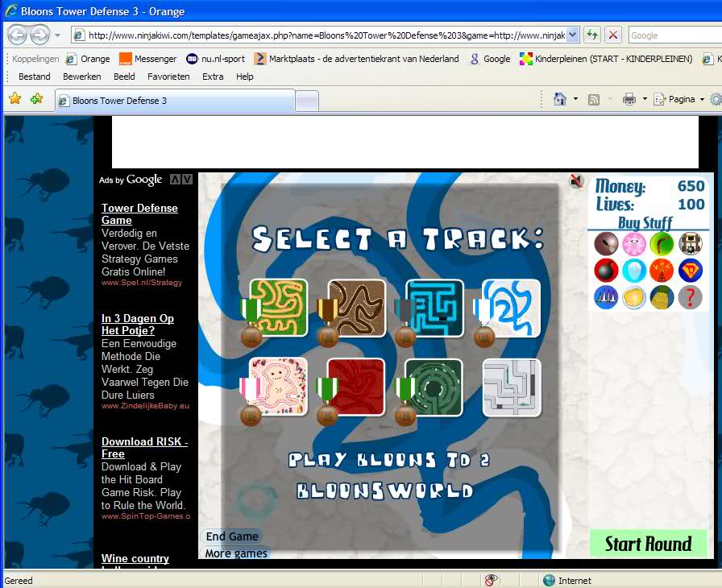Select the Road Spikes item
The width and height of the screenshot is (722, 588).
click(606, 297)
